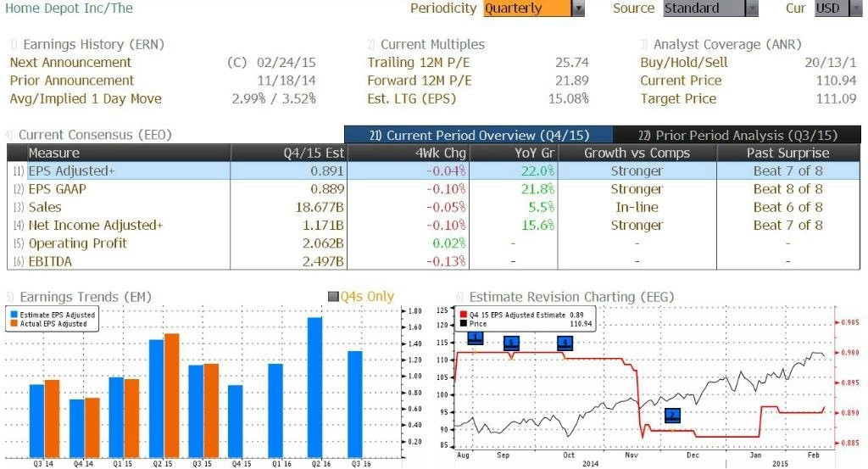Click the Growth vs Comps column header
The width and height of the screenshot is (868, 469).
[x=637, y=153]
